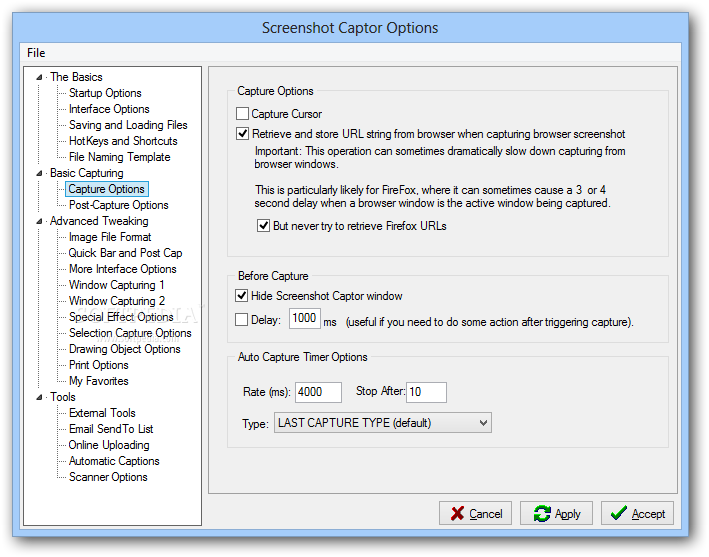Open Selection Capture Options page

tap(130, 333)
